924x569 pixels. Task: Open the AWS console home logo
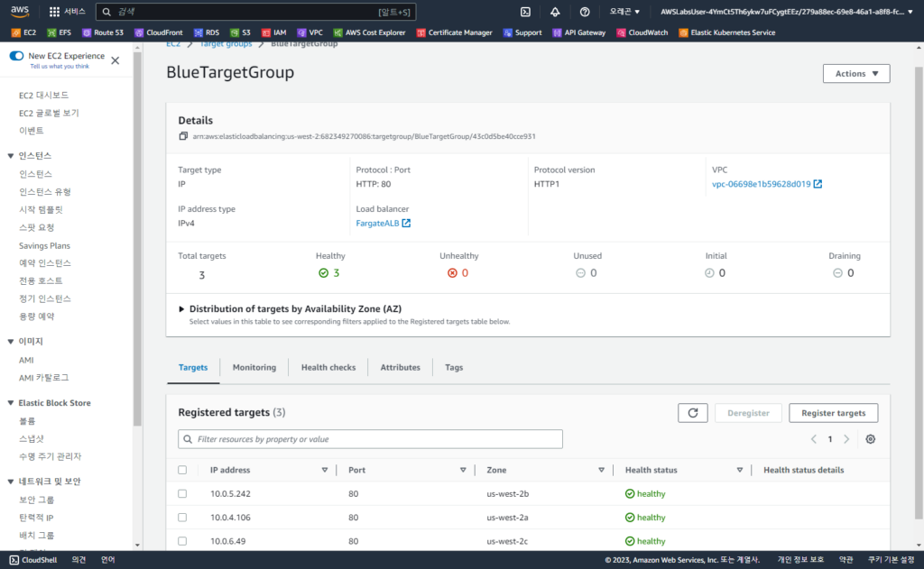pyautogui.click(x=20, y=11)
